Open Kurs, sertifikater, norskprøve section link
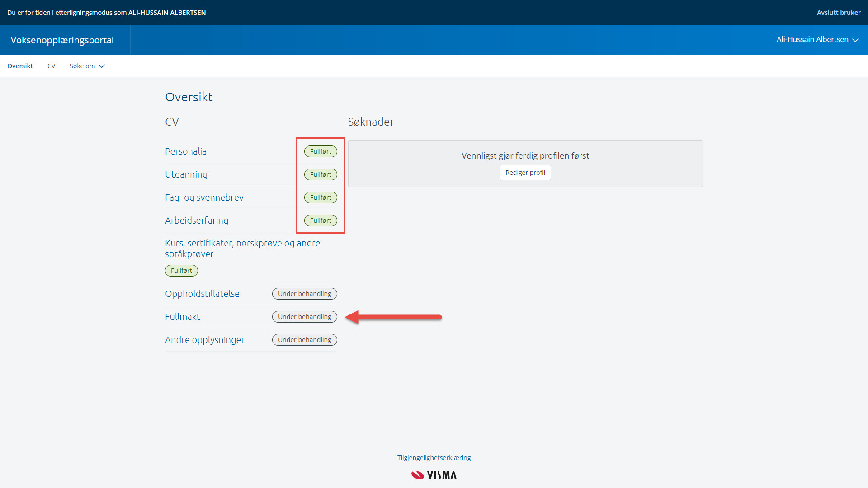Screen dimensions: 868x488 (x=242, y=249)
